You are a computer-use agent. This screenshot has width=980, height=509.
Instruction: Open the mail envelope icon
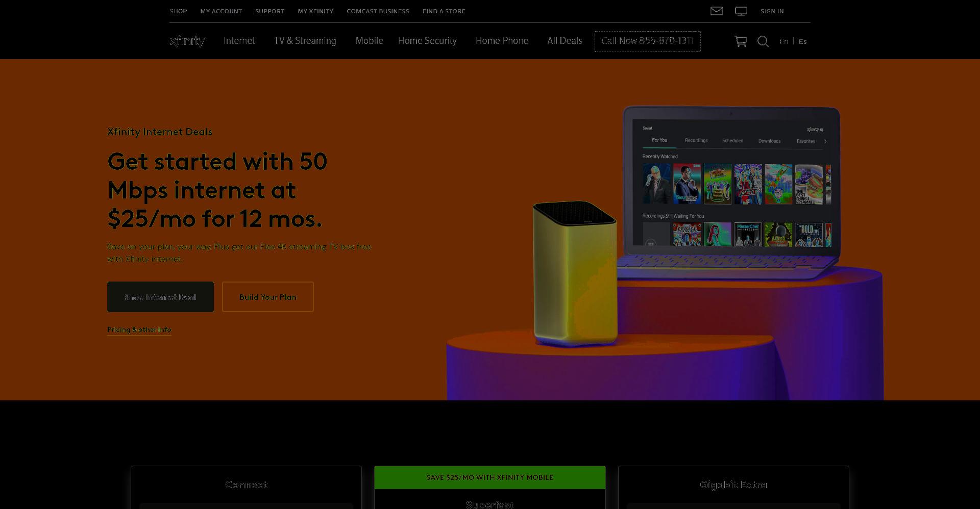[x=716, y=11]
